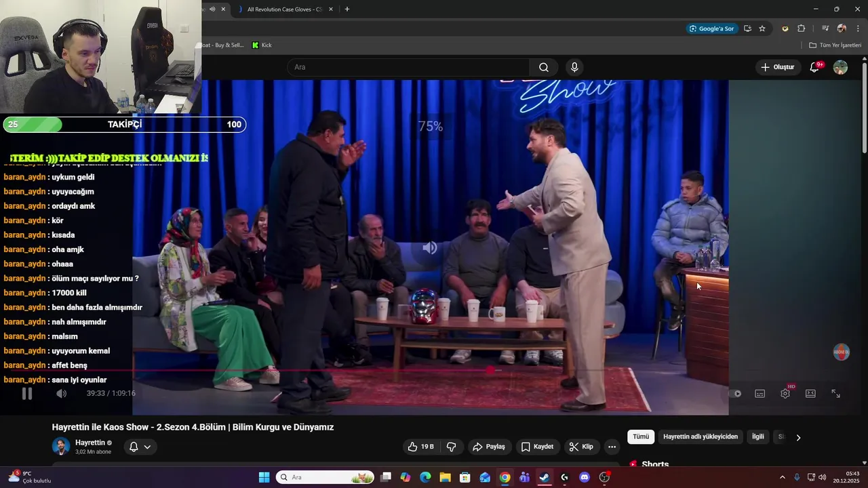Mute the audio-playing browser tab speaker icon
This screenshot has height=488, width=868.
[212, 9]
